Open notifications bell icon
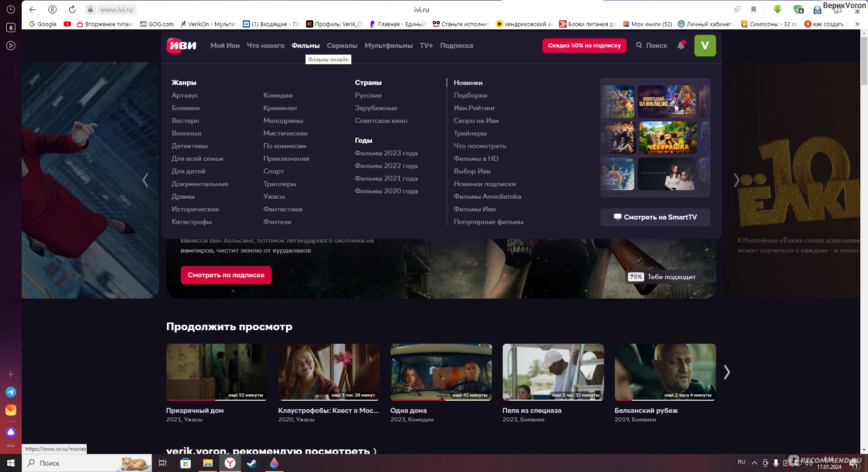 (681, 45)
